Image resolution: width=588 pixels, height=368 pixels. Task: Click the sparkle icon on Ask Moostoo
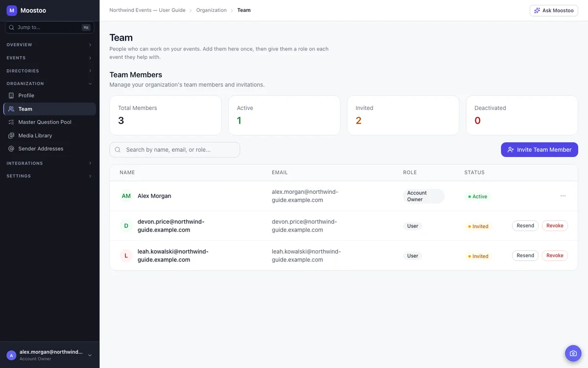(x=537, y=10)
